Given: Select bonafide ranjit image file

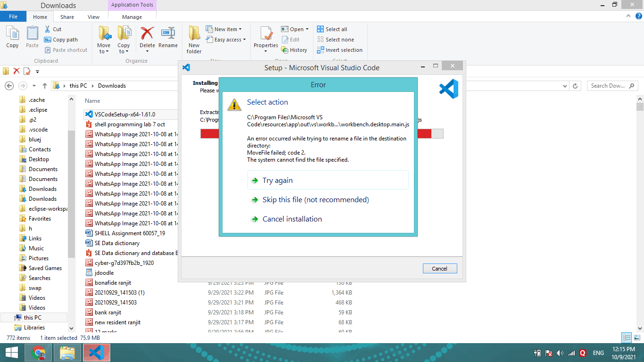Looking at the screenshot, I should [113, 283].
